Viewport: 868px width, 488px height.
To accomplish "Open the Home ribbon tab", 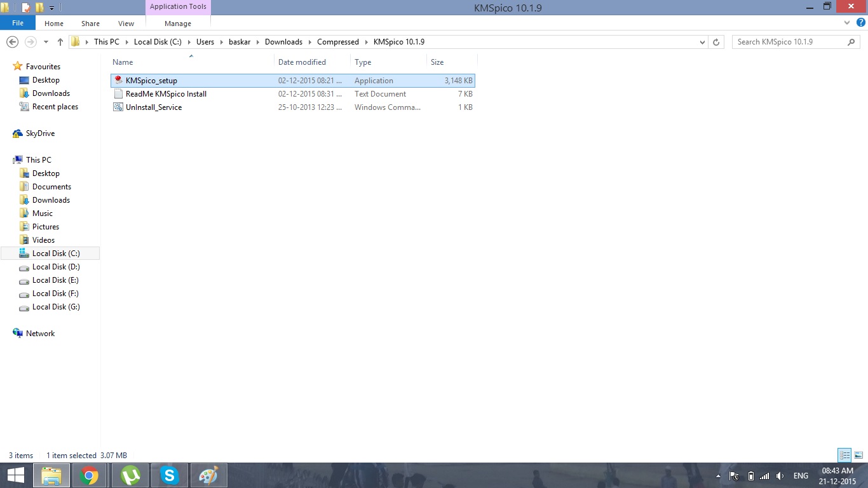I will 54,24.
